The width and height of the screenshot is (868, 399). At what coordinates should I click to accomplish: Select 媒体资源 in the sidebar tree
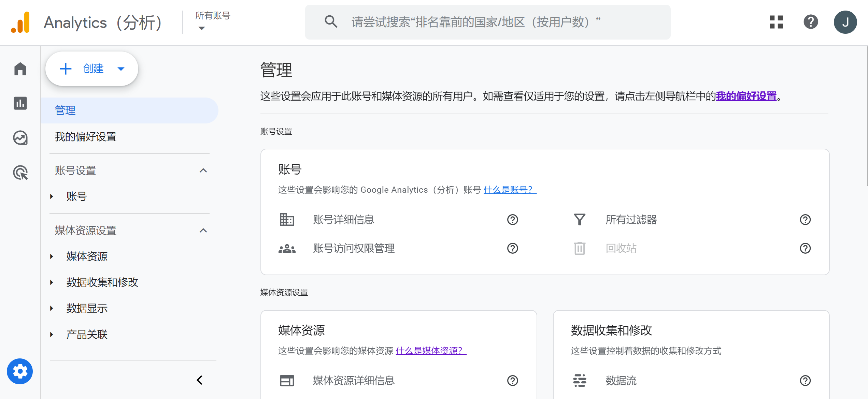click(x=87, y=256)
